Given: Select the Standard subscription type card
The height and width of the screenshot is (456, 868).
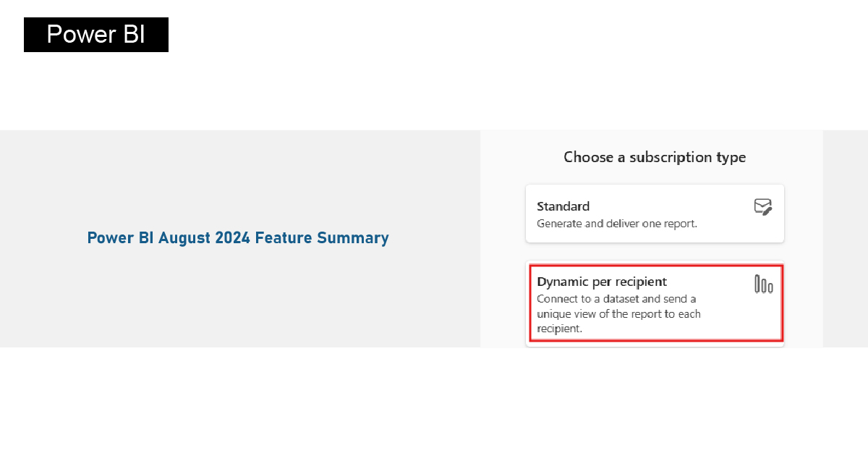Looking at the screenshot, I should (655, 214).
